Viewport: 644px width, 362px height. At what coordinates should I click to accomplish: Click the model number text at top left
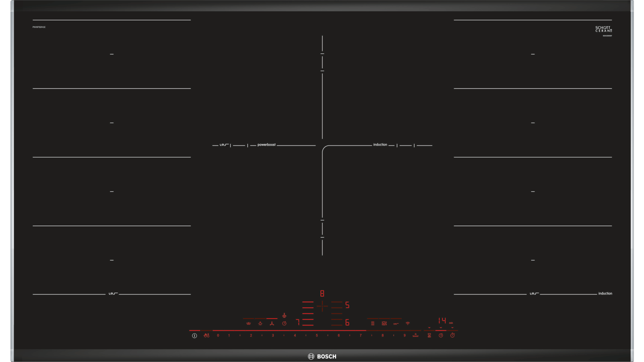click(x=39, y=27)
